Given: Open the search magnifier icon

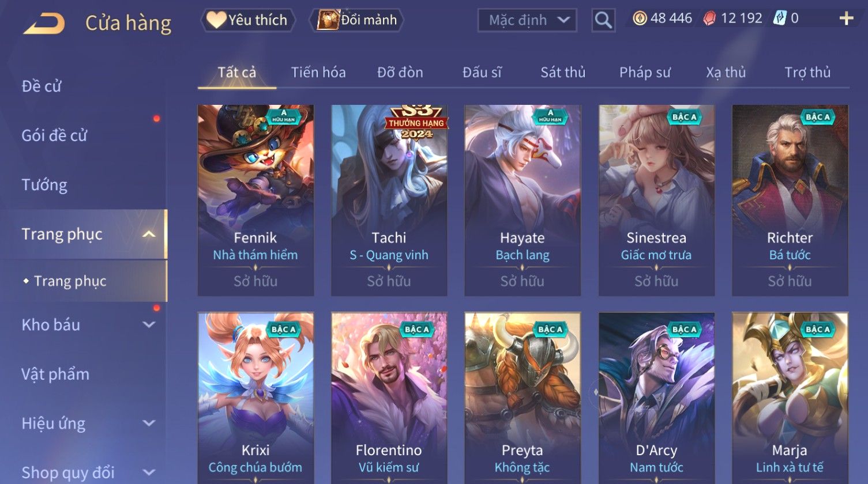Looking at the screenshot, I should pyautogui.click(x=603, y=20).
